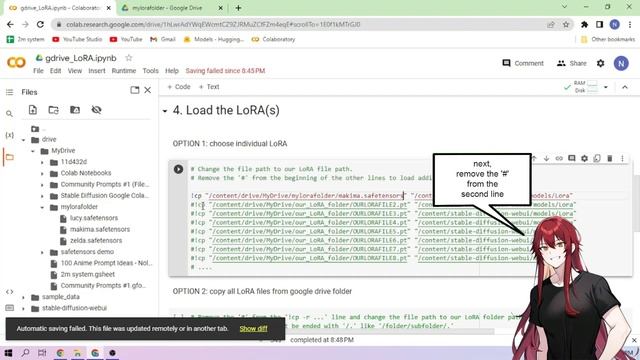Open RAM and Disk resources dropdown
Image resolution: width=640 pixels, height=360 pixels.
tap(605, 87)
